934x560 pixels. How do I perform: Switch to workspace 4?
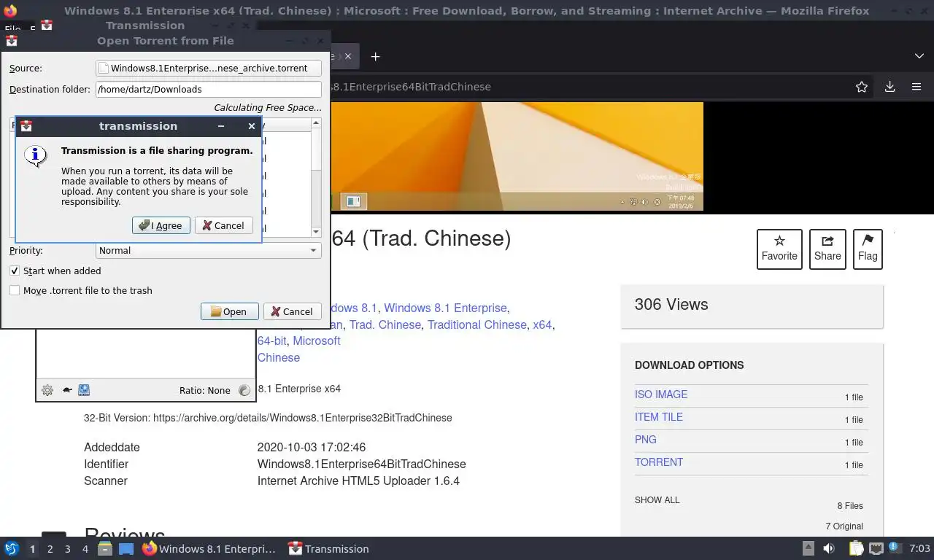(85, 548)
